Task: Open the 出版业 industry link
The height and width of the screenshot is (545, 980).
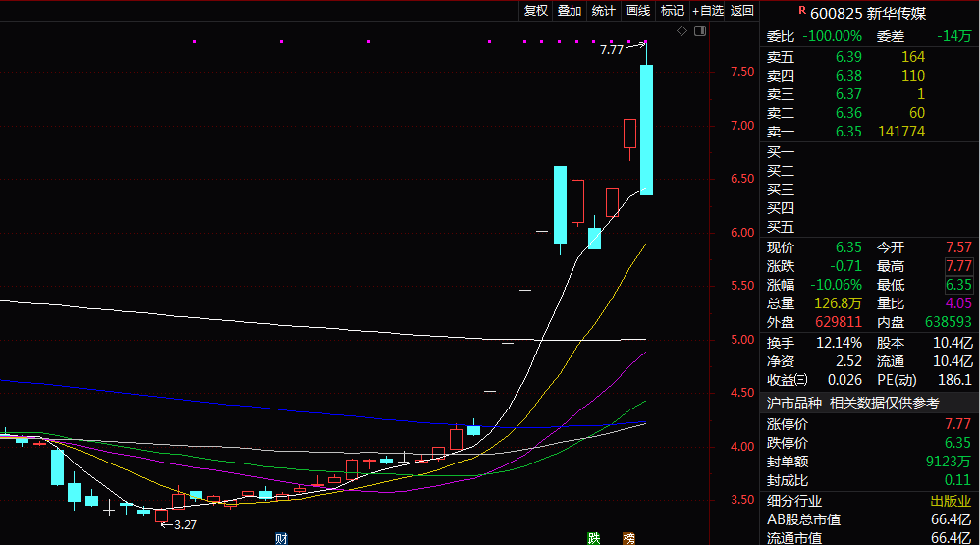Action: tap(952, 501)
